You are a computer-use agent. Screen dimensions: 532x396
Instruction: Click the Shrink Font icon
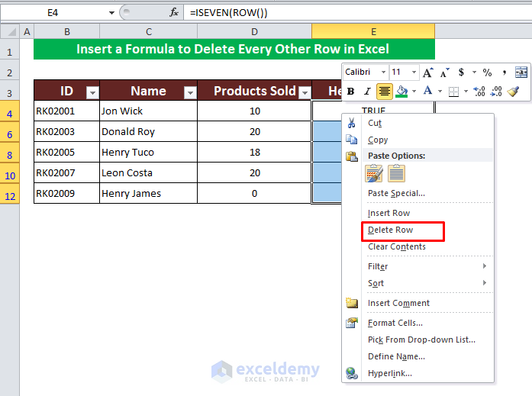tap(444, 72)
